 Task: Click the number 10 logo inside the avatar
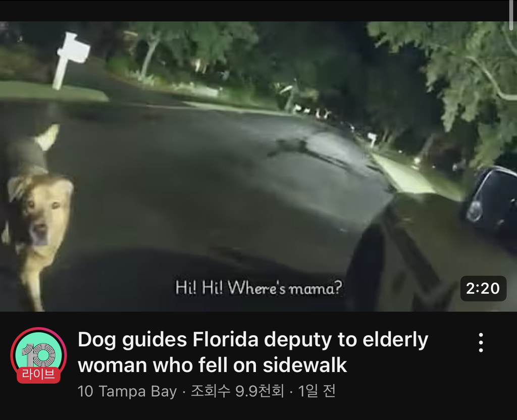(x=38, y=354)
